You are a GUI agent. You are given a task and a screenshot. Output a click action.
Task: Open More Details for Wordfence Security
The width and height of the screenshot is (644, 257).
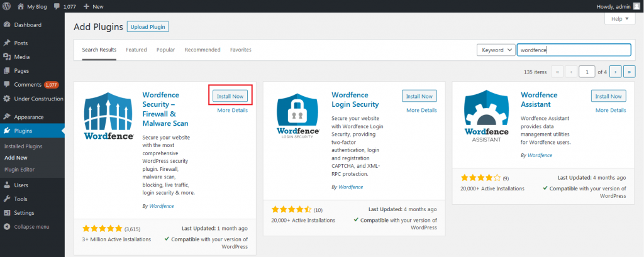tap(233, 111)
